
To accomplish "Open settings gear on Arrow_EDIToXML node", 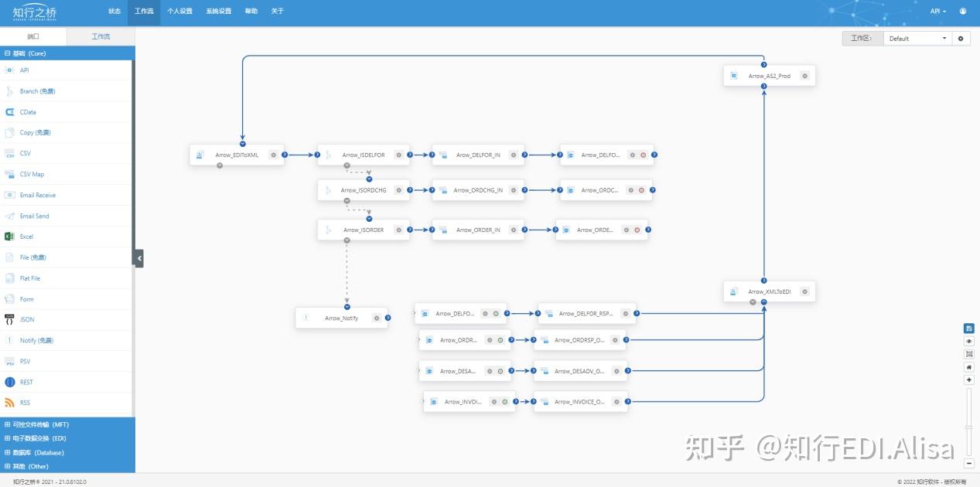I will click(x=273, y=155).
